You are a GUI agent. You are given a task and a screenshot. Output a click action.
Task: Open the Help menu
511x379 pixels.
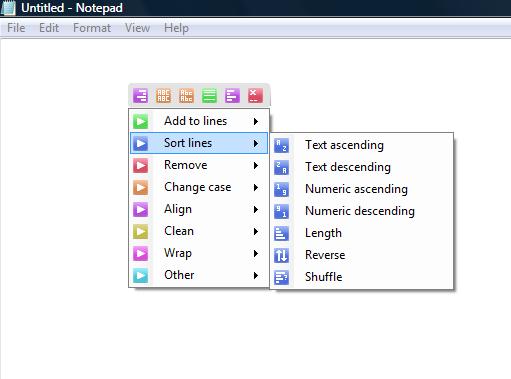pyautogui.click(x=176, y=28)
